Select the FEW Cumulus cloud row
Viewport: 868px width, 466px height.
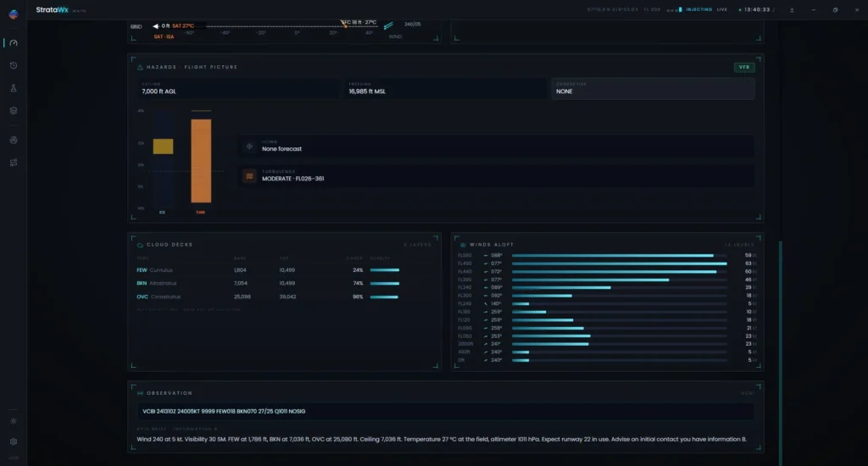(283, 270)
